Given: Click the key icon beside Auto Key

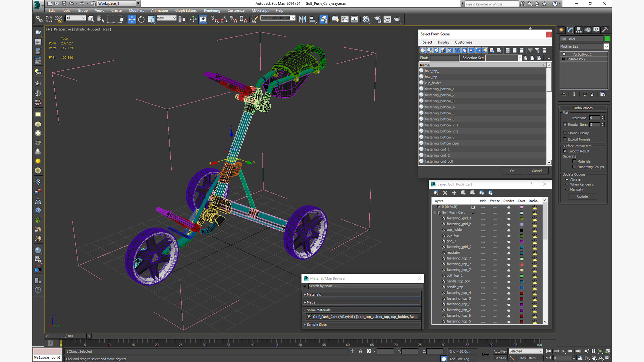Looking at the screenshot, I should point(485,354).
